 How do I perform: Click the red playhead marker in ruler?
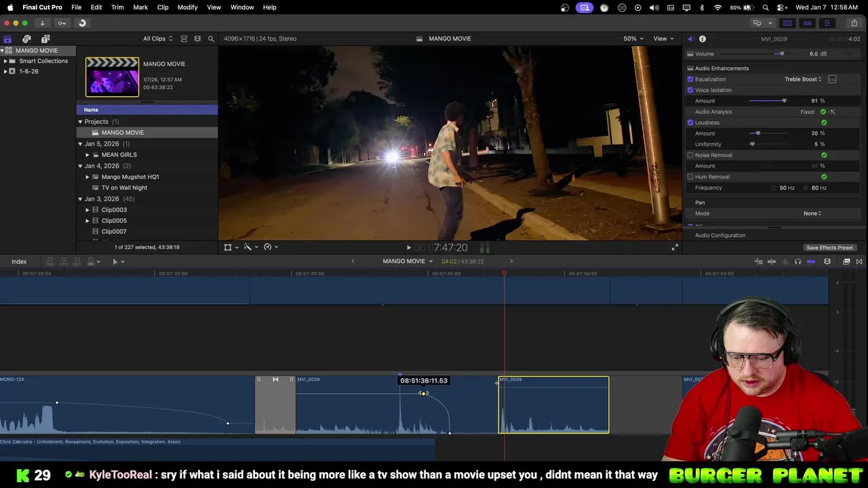point(504,274)
